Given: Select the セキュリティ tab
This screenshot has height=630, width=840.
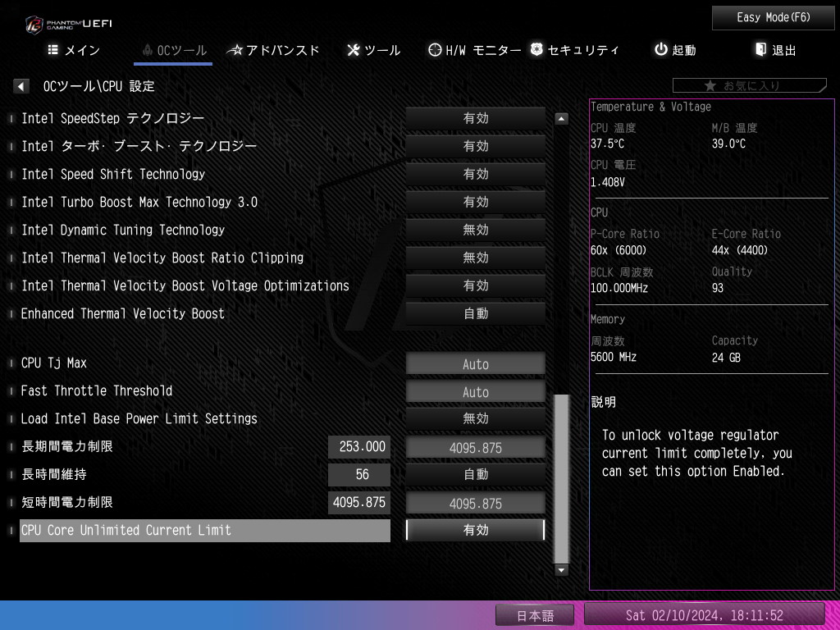Looking at the screenshot, I should (x=575, y=50).
